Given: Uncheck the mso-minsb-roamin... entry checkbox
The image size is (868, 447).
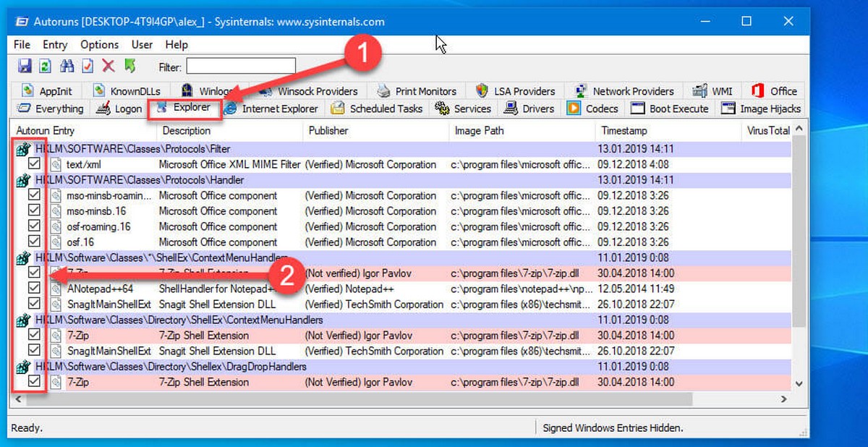Looking at the screenshot, I should point(34,195).
